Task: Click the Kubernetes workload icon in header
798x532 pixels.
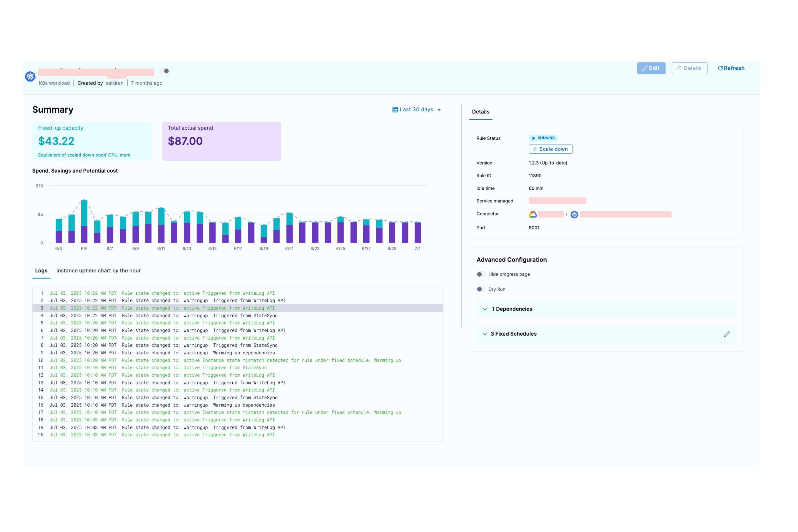Action: tap(30, 76)
